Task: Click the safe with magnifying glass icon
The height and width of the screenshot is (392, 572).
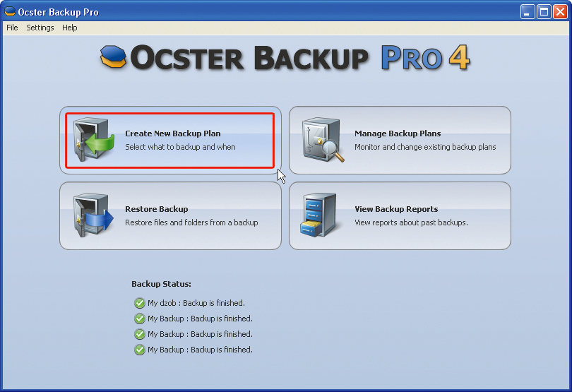Action: tap(323, 139)
